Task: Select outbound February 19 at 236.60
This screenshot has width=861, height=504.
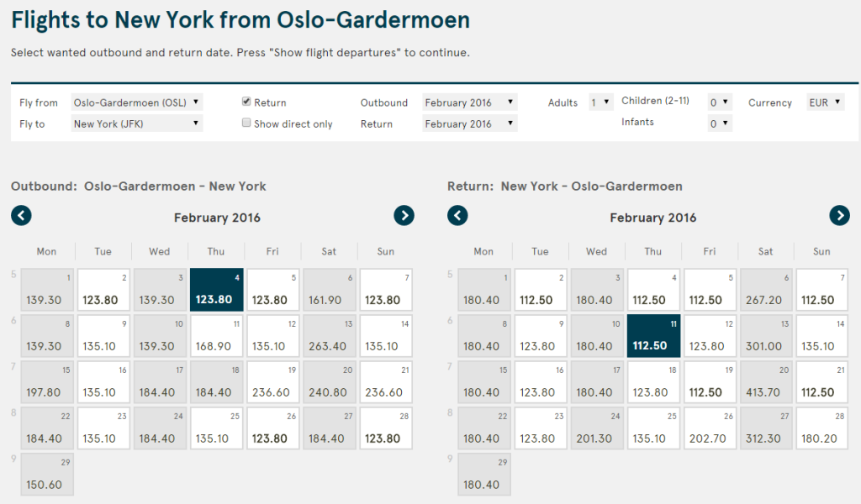Action: tap(273, 381)
